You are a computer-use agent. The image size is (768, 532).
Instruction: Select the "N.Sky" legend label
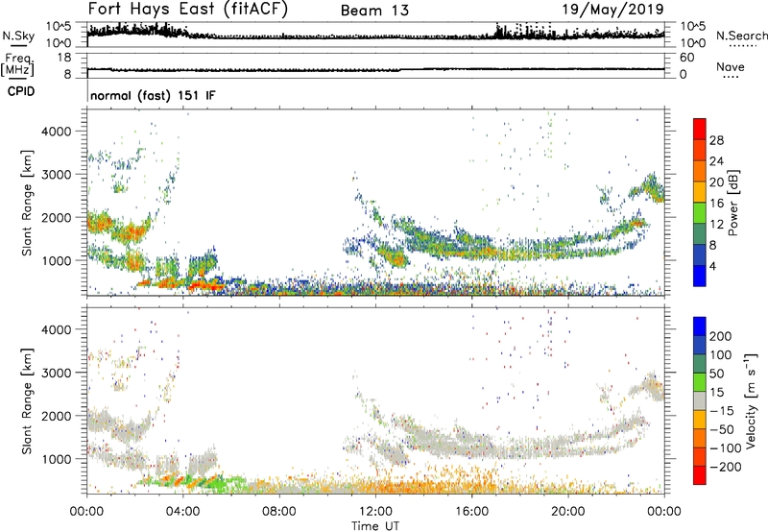click(x=18, y=36)
